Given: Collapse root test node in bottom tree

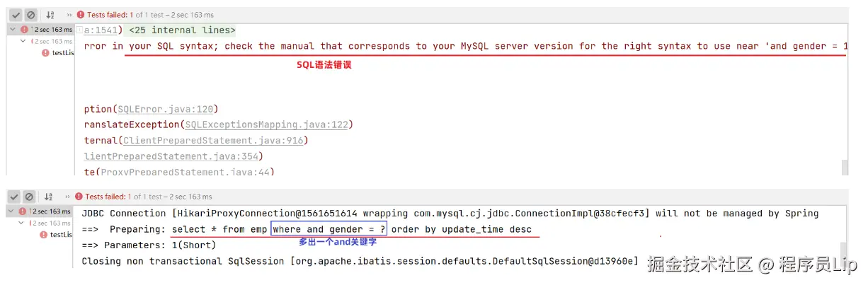Looking at the screenshot, I should [13, 211].
